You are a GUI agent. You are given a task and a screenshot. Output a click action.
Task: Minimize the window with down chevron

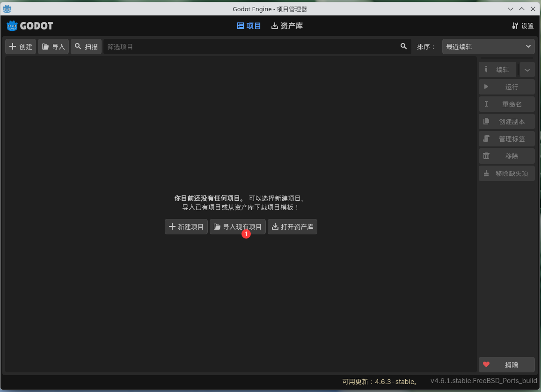[511, 9]
